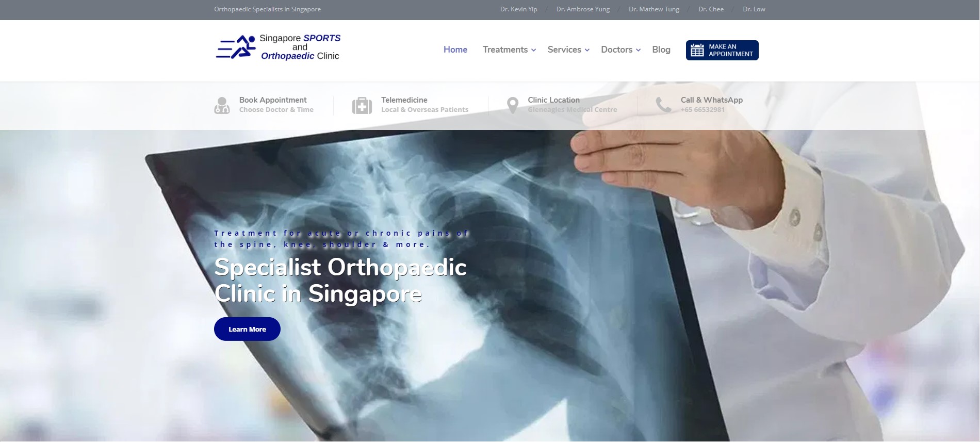980x442 pixels.
Task: Click Clinic Location heading
Action: pos(553,100)
